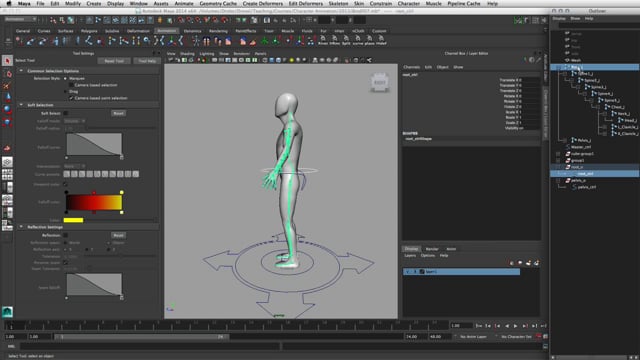
Task: Enable the Soft Select checkbox
Action: [66, 113]
